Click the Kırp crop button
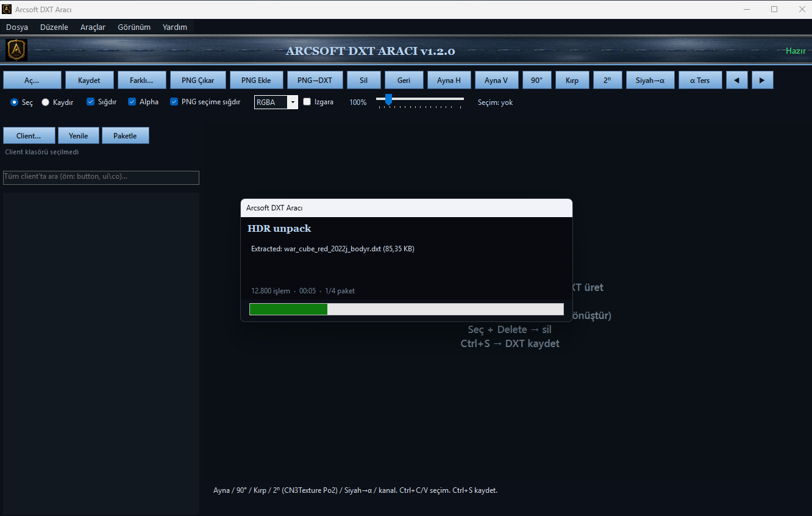 coord(572,80)
